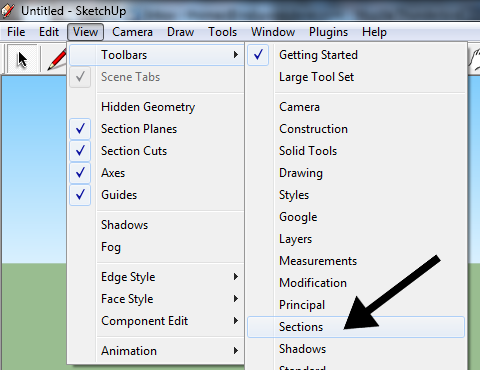Enable the Camera toolbar

pos(356,107)
